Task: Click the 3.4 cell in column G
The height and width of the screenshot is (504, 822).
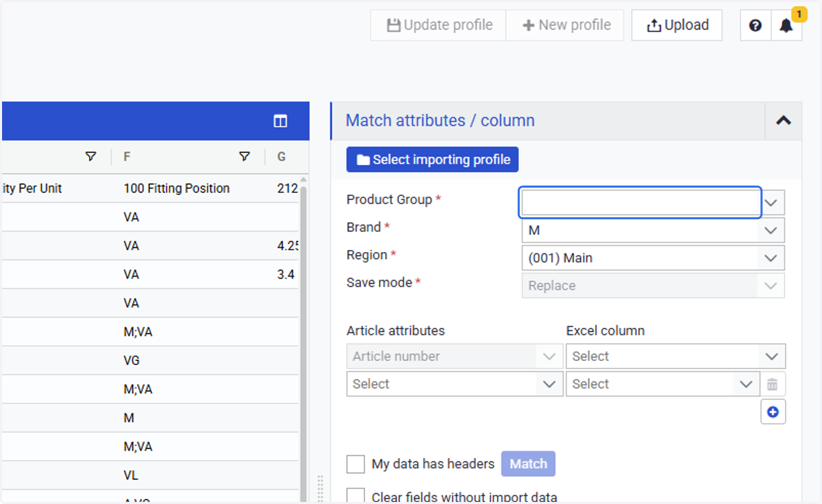Action: point(286,275)
